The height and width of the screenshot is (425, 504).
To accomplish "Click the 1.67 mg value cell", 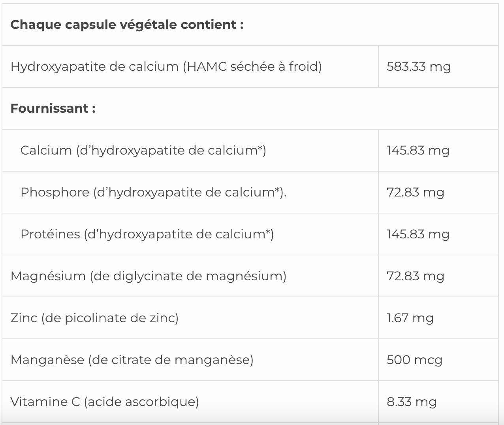I will (410, 318).
